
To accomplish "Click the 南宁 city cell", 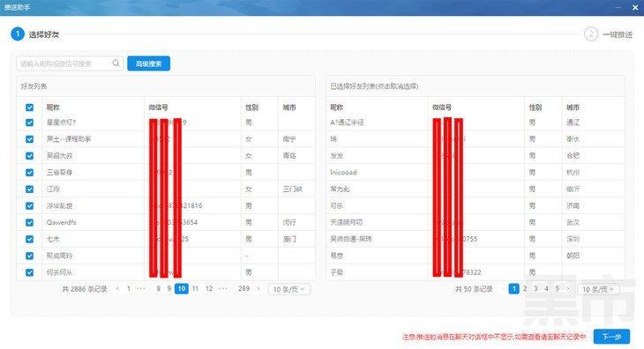I will (x=289, y=139).
